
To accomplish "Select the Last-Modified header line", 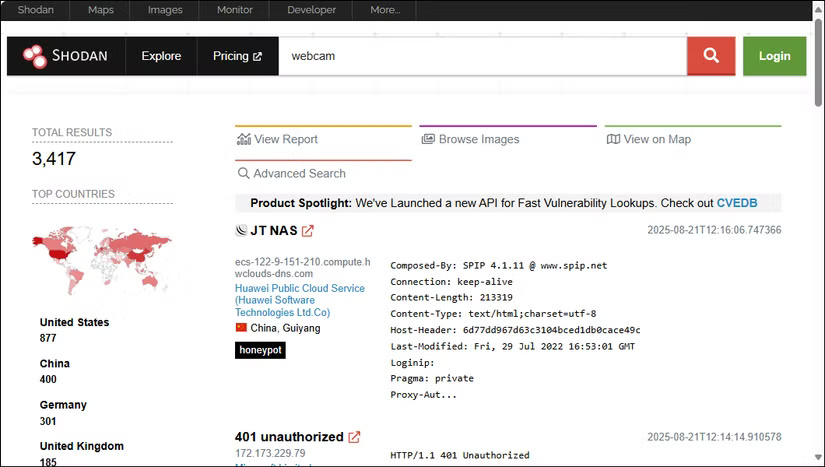I will pos(512,347).
